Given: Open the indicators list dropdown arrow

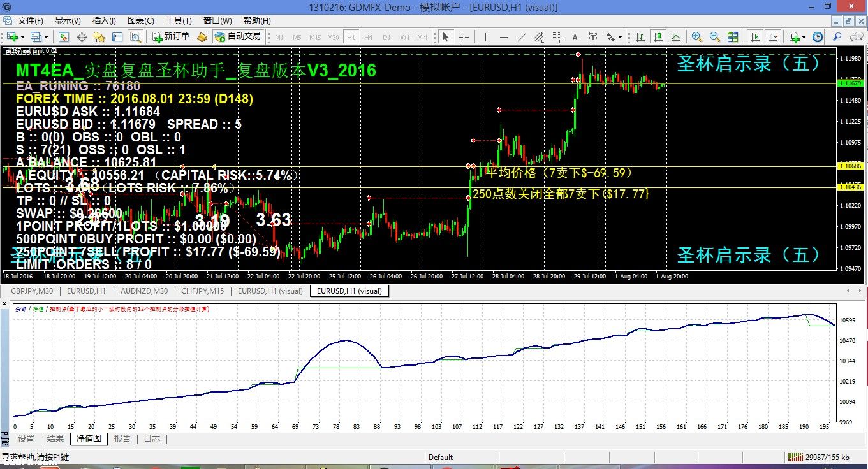Looking at the screenshot, I should point(804,37).
